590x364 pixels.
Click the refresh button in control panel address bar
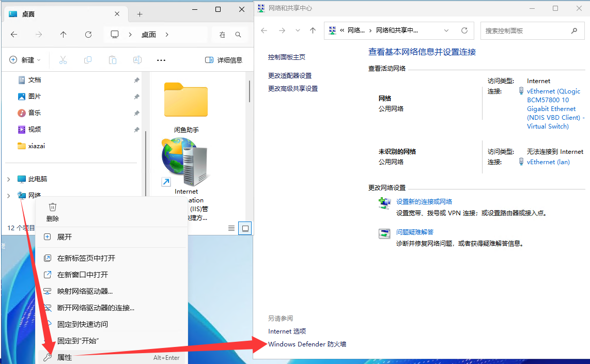[x=464, y=30]
